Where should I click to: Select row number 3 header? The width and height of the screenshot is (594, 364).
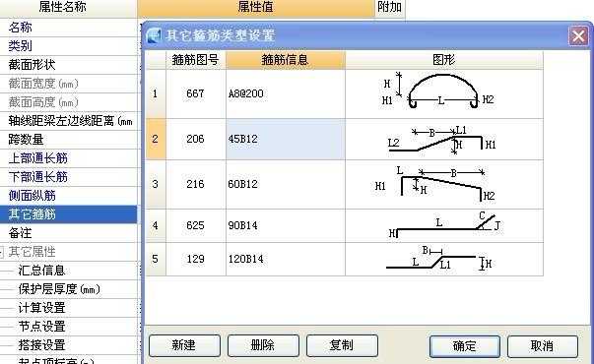(156, 184)
